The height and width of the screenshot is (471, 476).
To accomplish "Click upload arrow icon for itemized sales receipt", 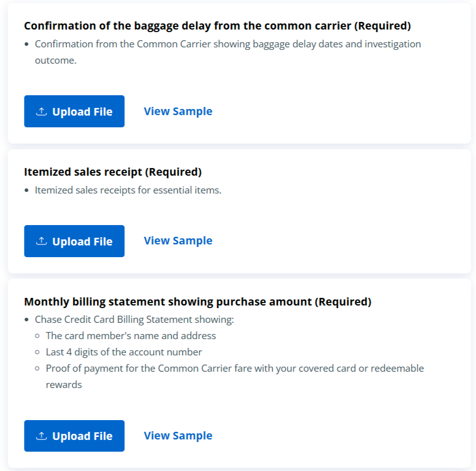I will [41, 241].
